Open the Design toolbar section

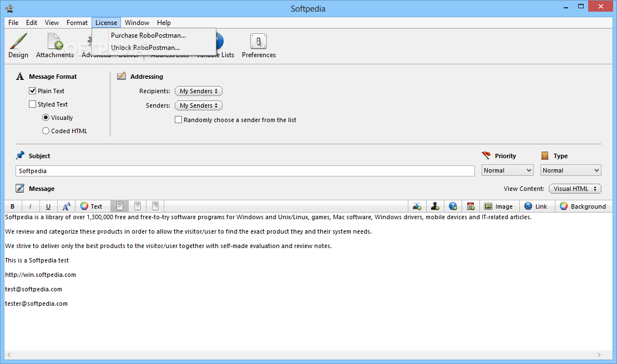click(18, 46)
